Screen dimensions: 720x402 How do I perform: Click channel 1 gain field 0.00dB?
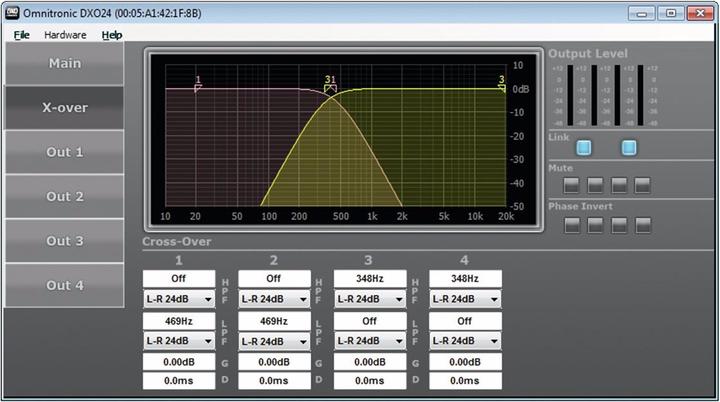(x=179, y=362)
